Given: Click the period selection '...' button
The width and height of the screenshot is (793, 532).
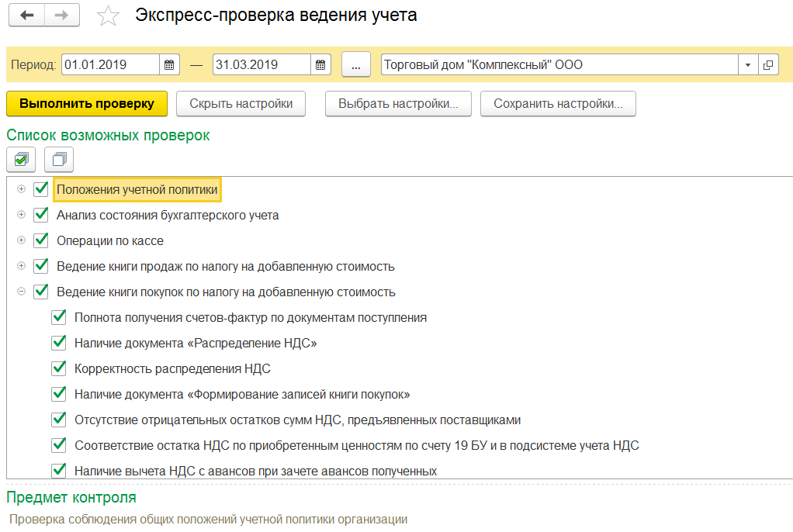Looking at the screenshot, I should 356,65.
